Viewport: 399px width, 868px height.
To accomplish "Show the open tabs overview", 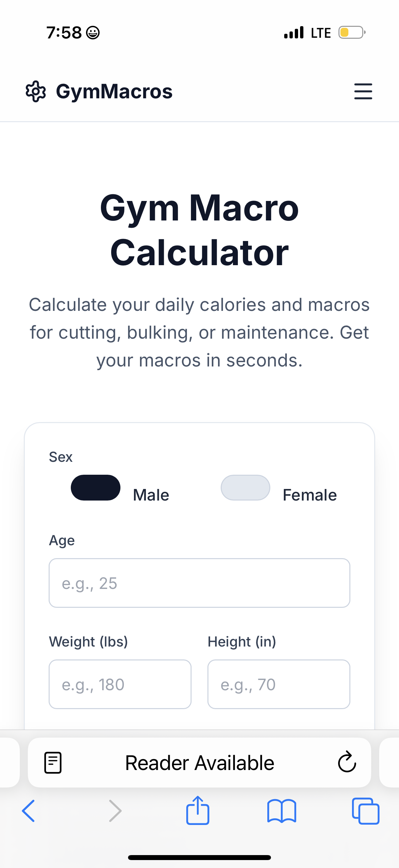I will point(366,811).
